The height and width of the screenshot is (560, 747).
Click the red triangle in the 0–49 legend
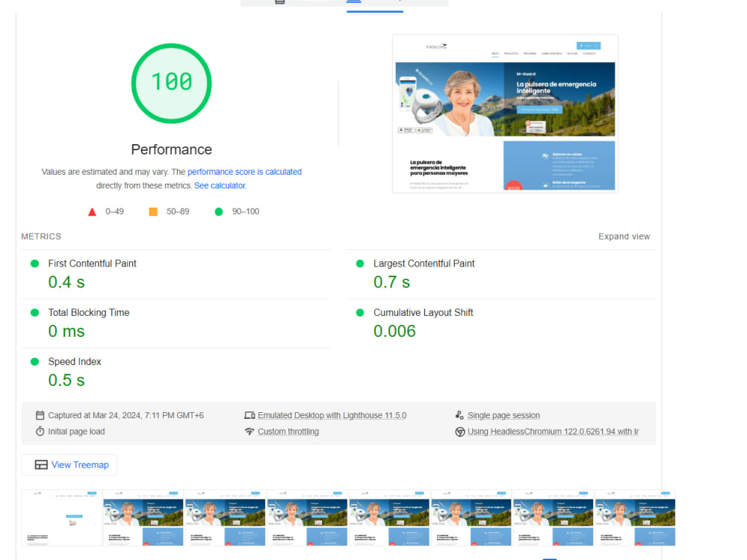click(93, 211)
